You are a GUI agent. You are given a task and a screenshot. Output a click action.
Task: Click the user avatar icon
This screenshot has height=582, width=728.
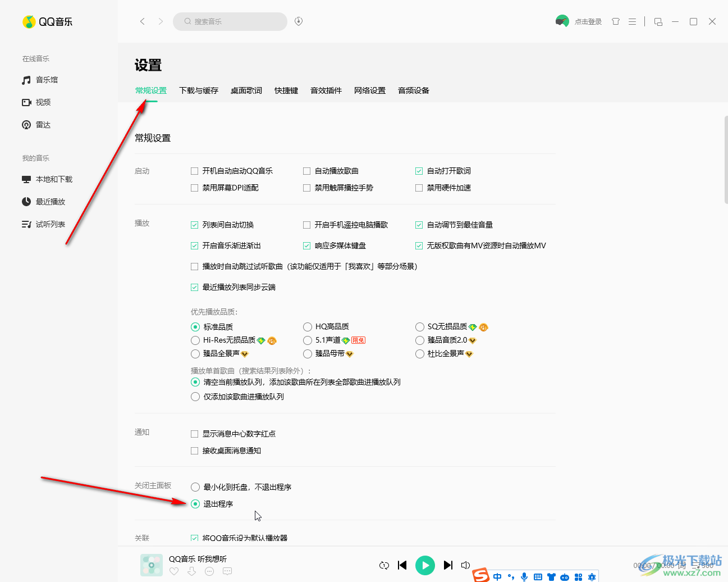pos(562,21)
